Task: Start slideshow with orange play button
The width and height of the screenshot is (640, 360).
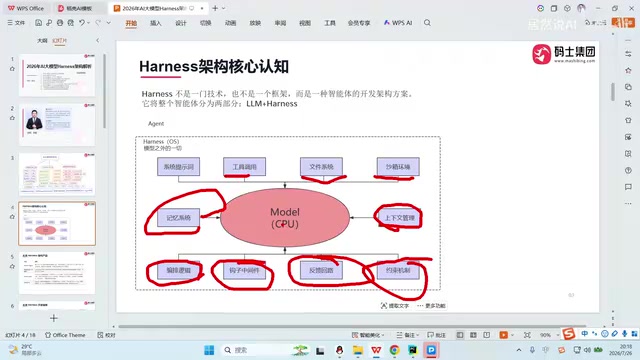Action: 503,335
